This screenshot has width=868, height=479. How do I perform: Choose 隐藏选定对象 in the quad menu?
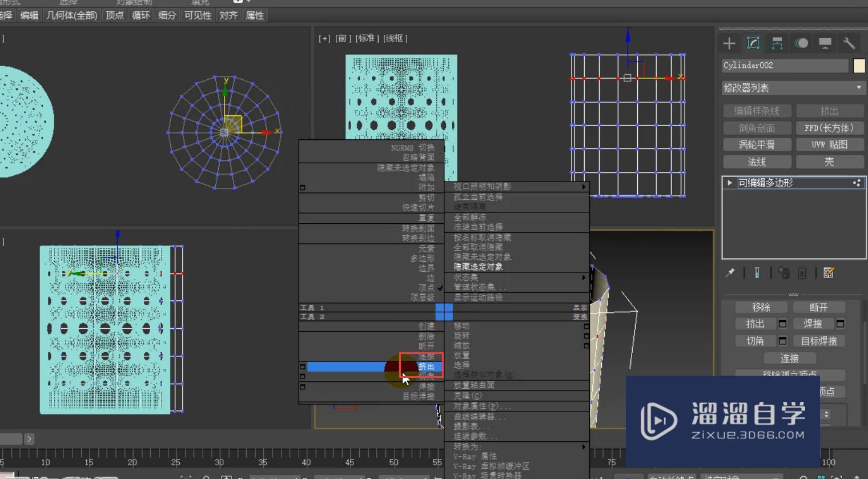[479, 267]
